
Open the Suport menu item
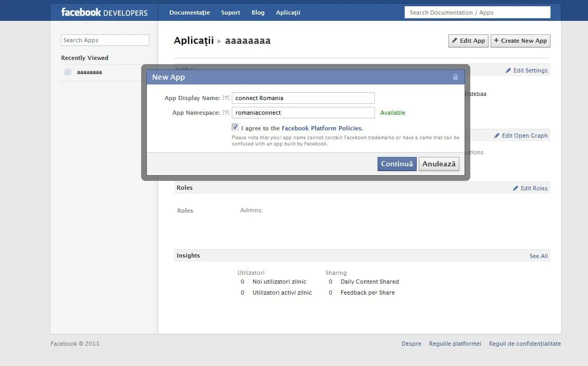[231, 13]
